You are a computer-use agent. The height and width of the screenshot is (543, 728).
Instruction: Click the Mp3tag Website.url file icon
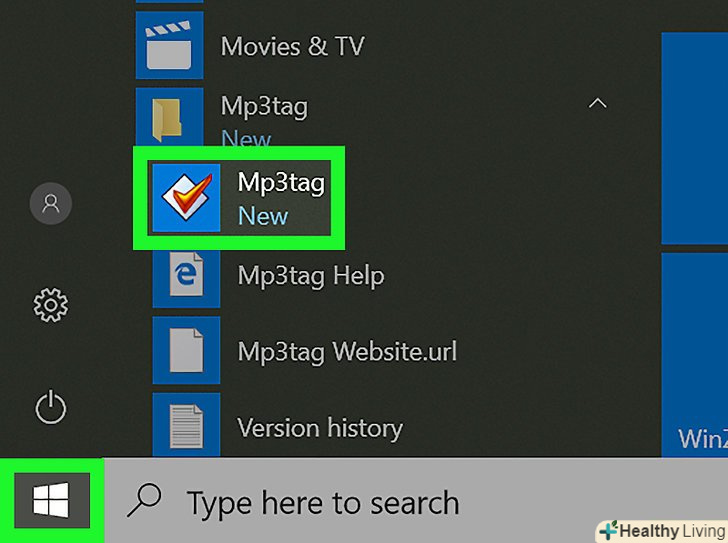tap(186, 350)
